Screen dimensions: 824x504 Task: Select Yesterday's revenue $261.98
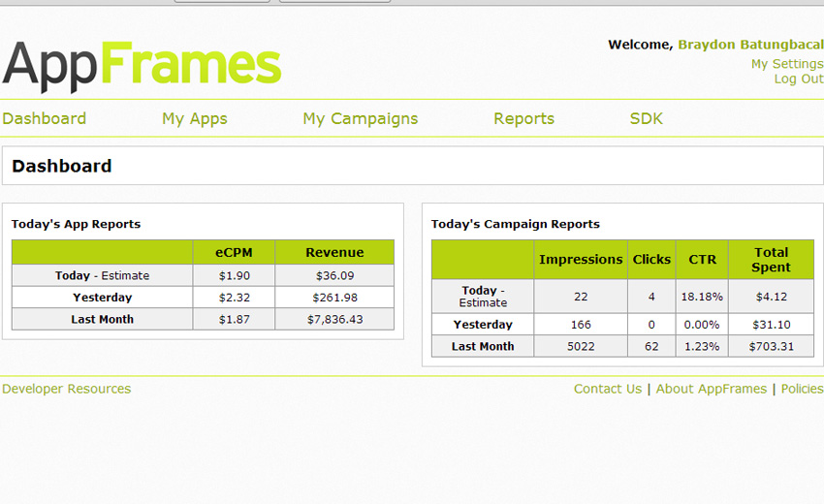click(334, 298)
